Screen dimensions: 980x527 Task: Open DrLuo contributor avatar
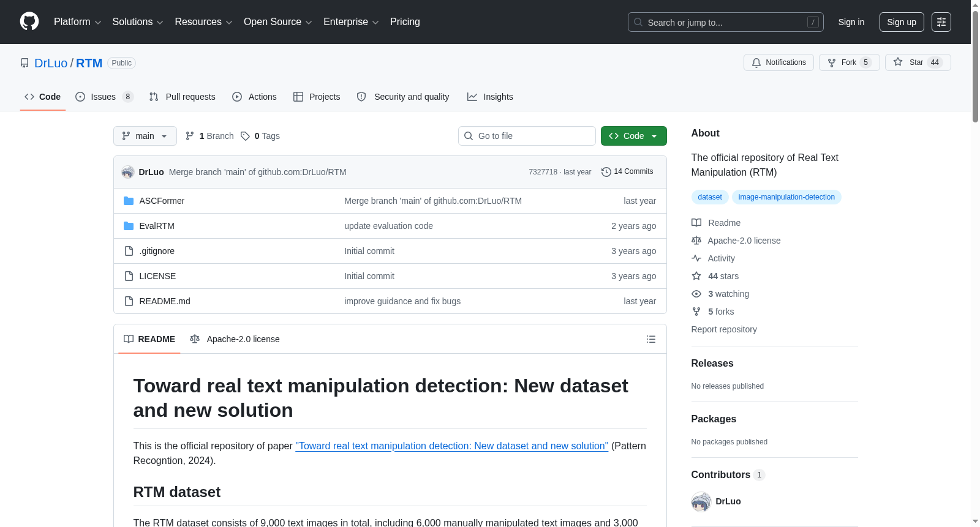701,501
